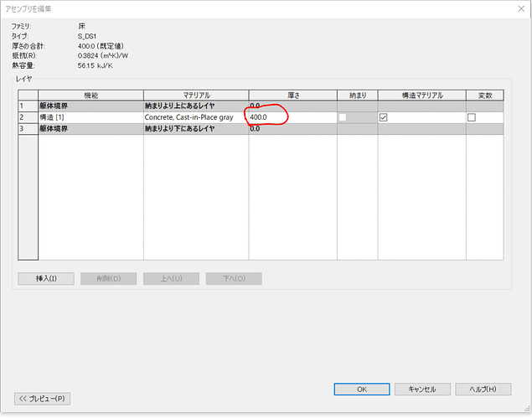Click the 機能 column header
The image size is (532, 418).
[x=91, y=95]
